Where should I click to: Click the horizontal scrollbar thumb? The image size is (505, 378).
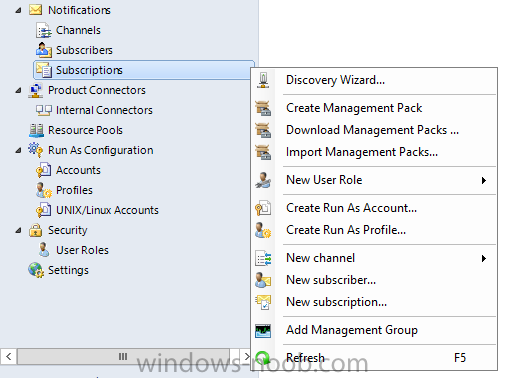[x=123, y=356]
